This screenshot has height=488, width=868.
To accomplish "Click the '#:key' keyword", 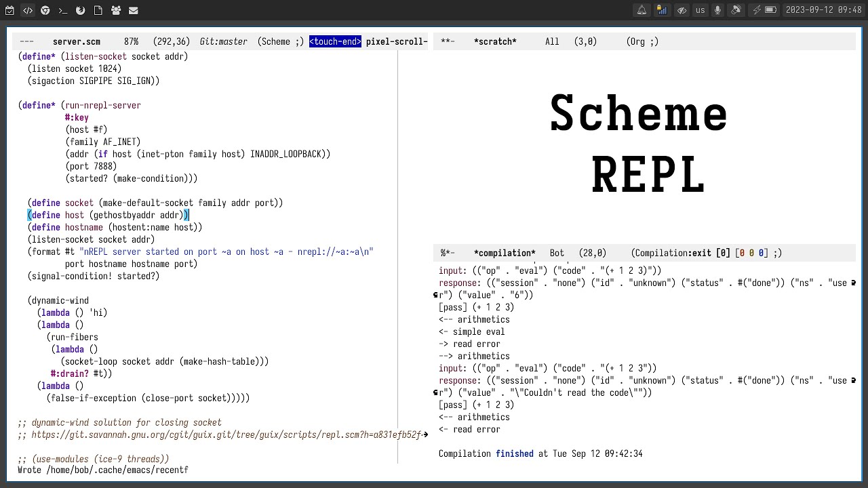I will (77, 118).
